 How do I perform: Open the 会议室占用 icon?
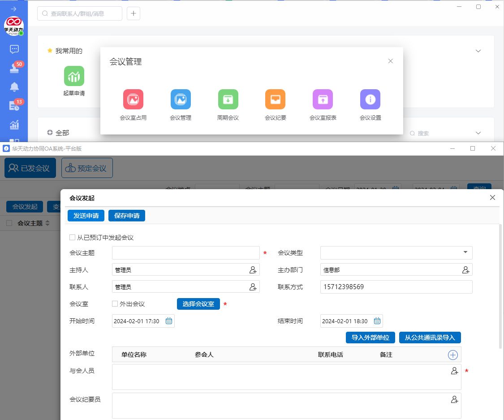coord(133,100)
